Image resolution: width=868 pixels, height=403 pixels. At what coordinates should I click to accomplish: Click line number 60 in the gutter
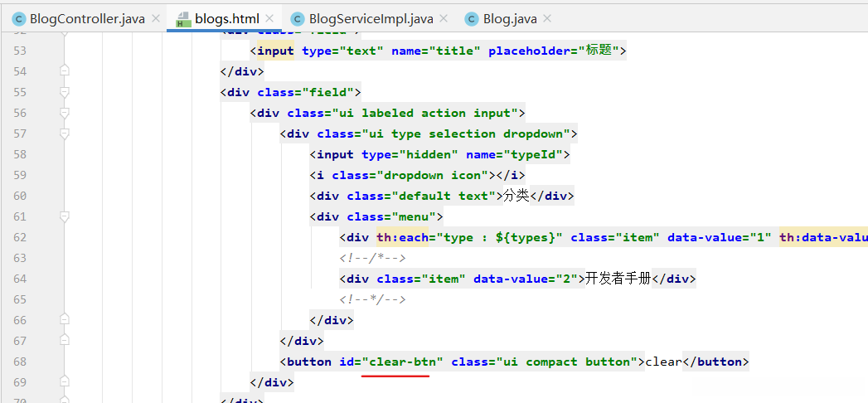click(x=19, y=196)
